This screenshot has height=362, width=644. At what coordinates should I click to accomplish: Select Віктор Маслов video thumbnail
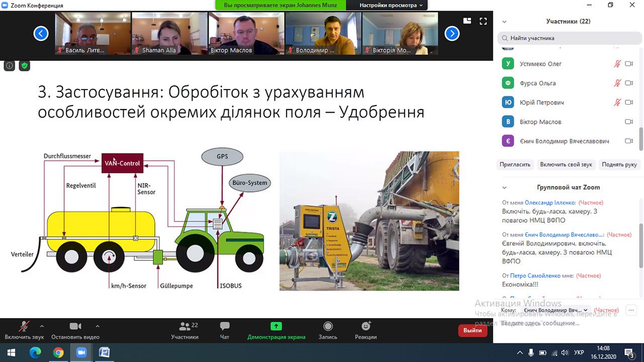(246, 34)
